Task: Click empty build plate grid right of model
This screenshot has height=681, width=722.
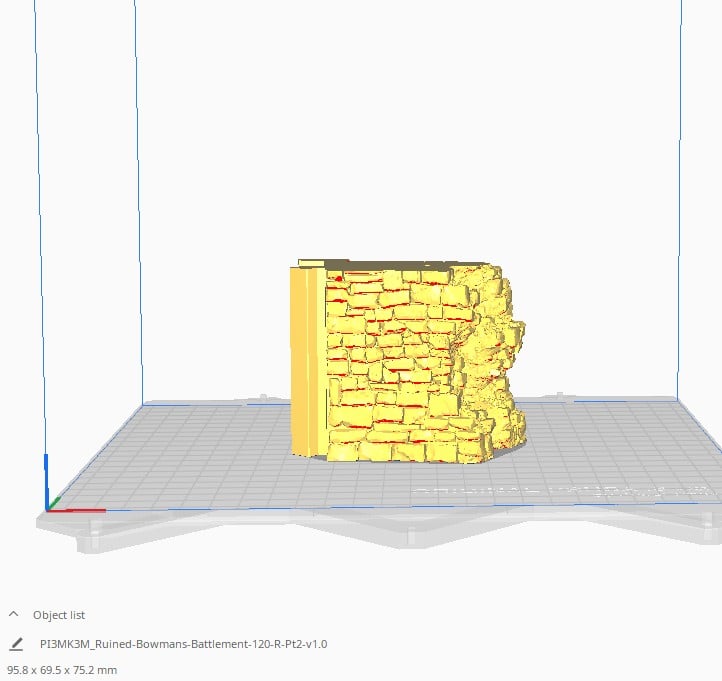Action: (x=612, y=442)
